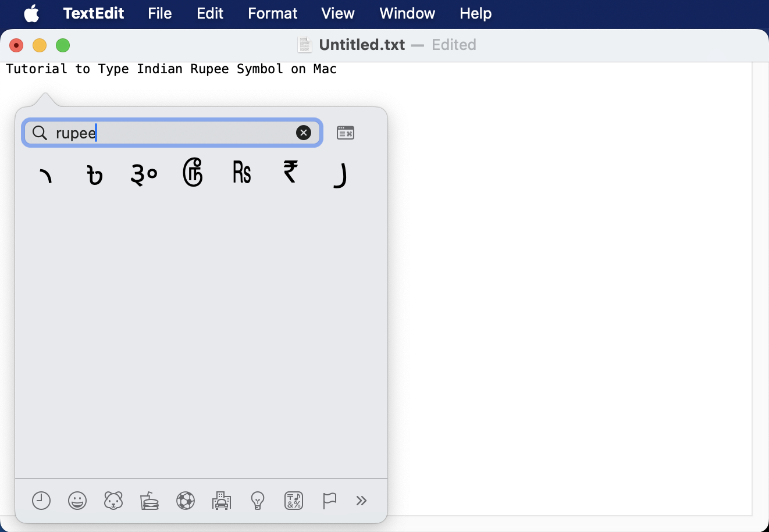
Task: Open the Format menu
Action: (272, 13)
